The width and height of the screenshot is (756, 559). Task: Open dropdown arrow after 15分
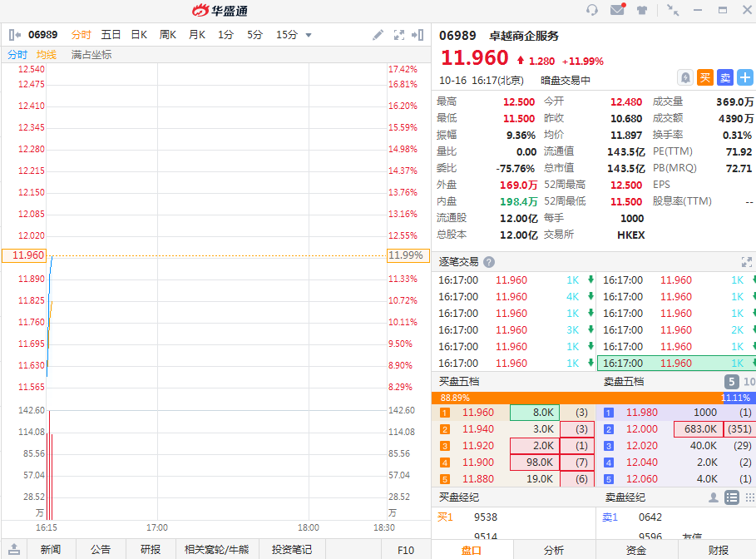click(309, 35)
